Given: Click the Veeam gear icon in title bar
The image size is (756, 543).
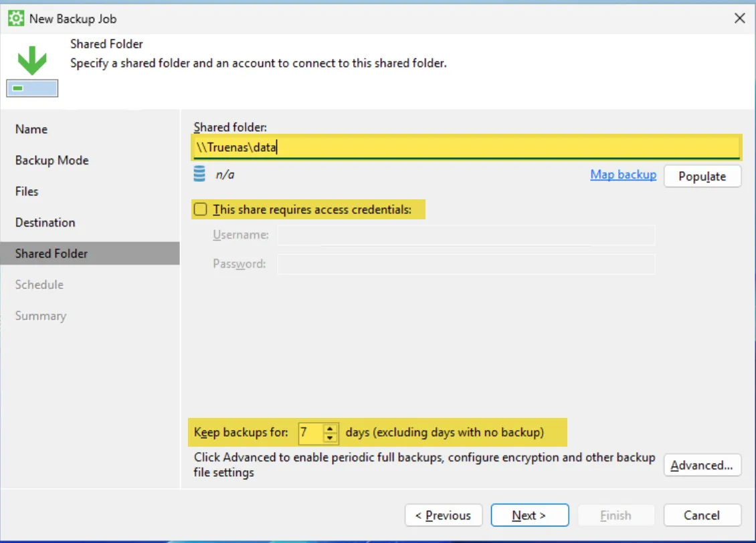Looking at the screenshot, I should coord(16,19).
